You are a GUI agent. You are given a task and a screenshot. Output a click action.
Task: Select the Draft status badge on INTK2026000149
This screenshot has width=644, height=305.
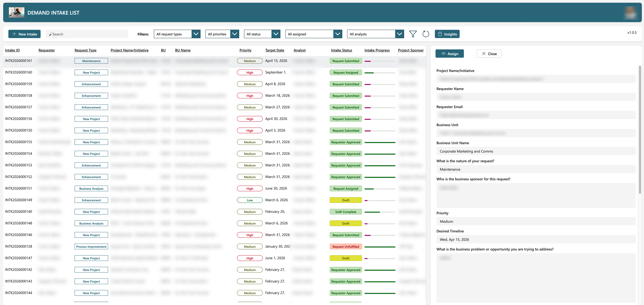[345, 200]
